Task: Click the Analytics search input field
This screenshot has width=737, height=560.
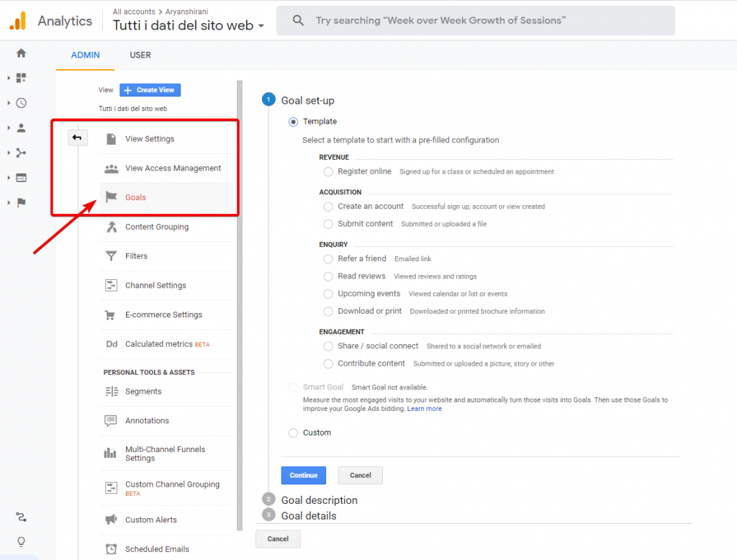Action: click(x=475, y=21)
